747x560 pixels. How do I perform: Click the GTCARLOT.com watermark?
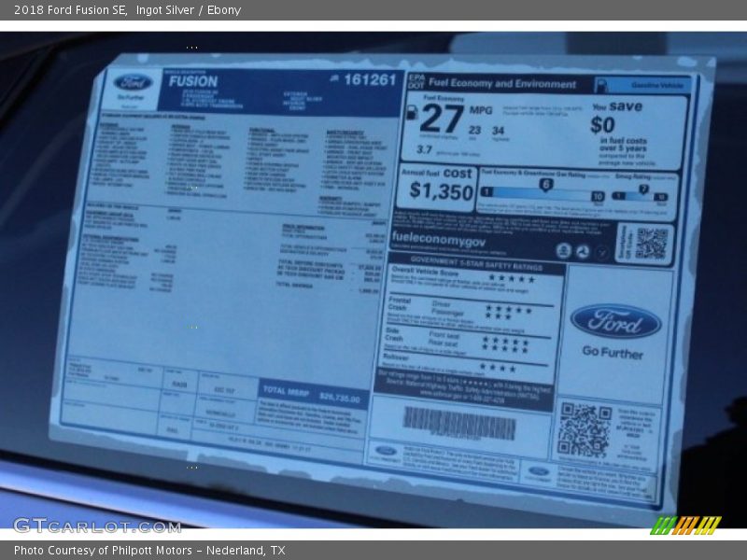[96, 525]
